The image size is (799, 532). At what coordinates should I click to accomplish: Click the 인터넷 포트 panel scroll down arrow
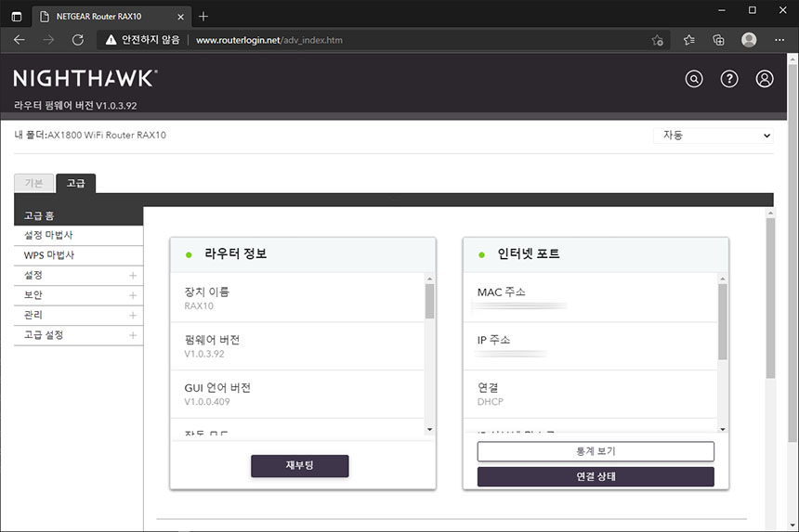[x=723, y=430]
